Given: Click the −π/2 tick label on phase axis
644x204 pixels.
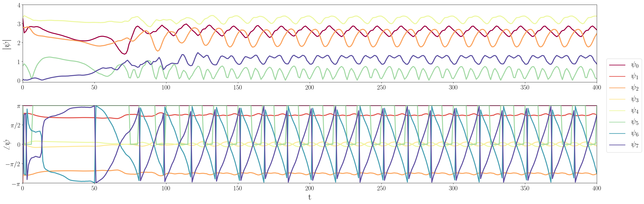Looking at the screenshot, I should [13, 164].
